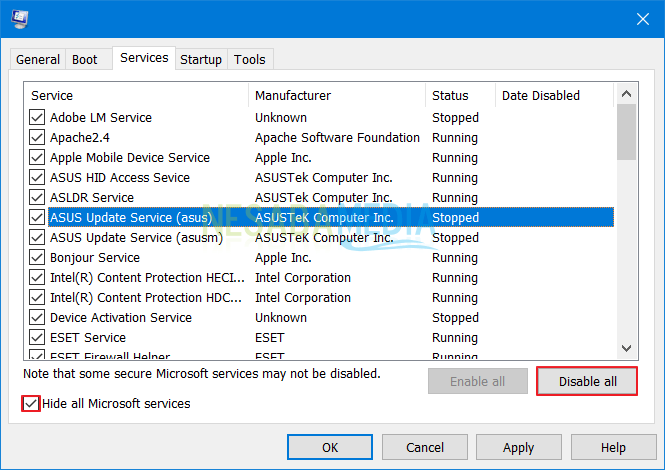Image resolution: width=665 pixels, height=470 pixels.
Task: Click the Cancel button
Action: [x=425, y=447]
